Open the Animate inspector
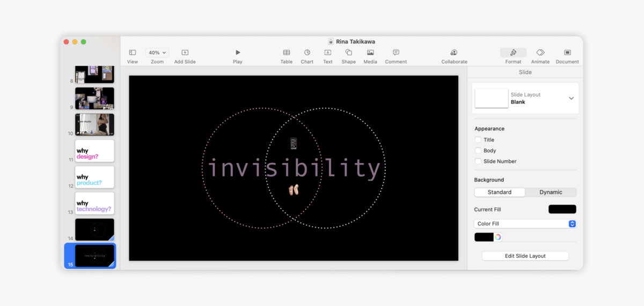 coord(540,53)
